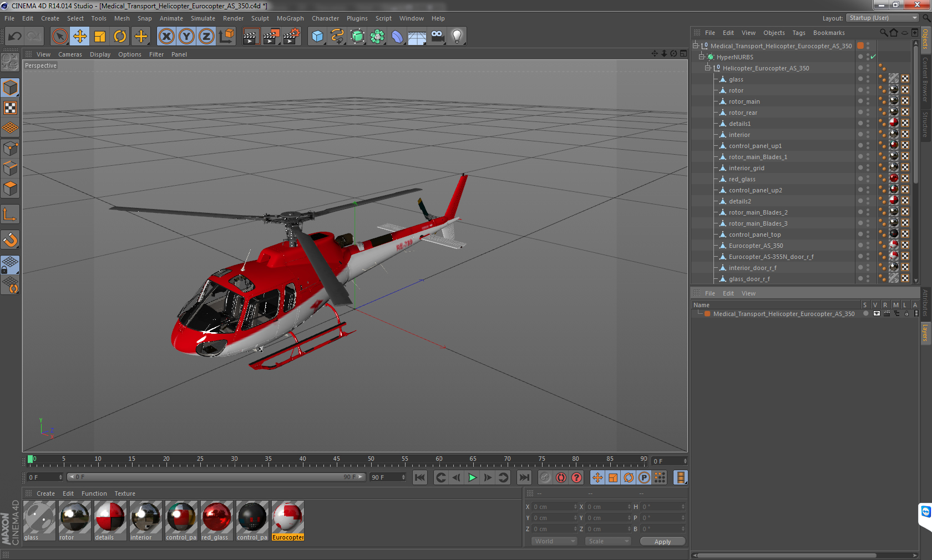The width and height of the screenshot is (932, 560).
Task: Go to start of animation
Action: 420,477
